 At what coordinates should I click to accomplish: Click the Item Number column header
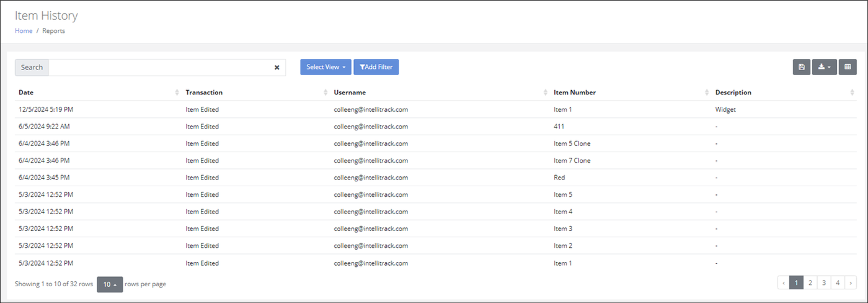[575, 93]
